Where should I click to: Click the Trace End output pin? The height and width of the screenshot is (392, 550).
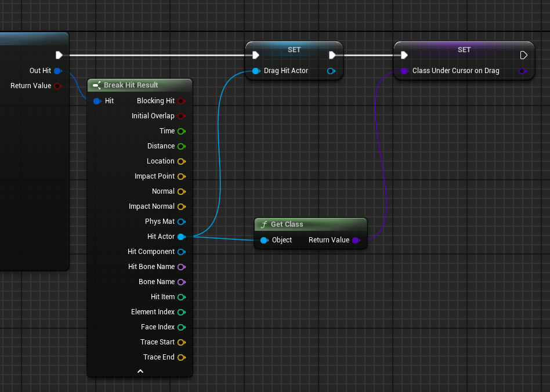pos(181,357)
